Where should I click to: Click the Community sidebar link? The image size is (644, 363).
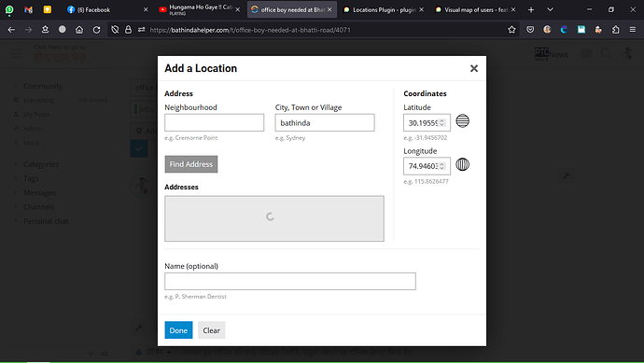(x=43, y=86)
